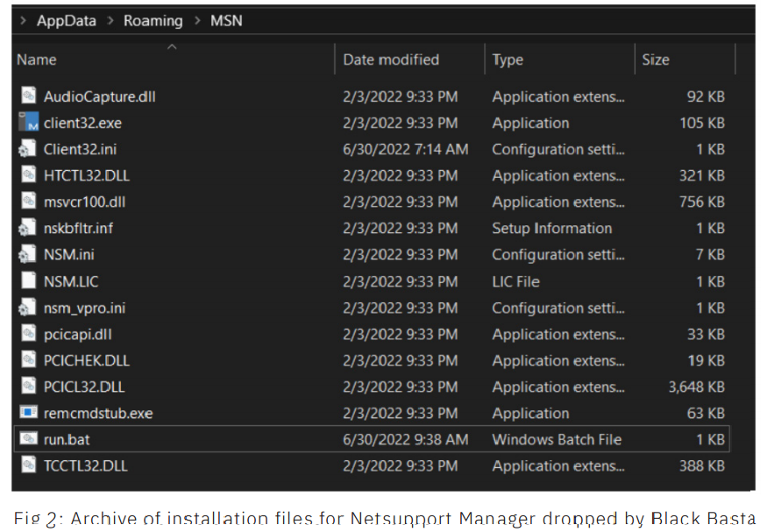Viewport: 767px width, 532px height.
Task: Click the PCICL32.DLL file icon
Action: click(28, 387)
